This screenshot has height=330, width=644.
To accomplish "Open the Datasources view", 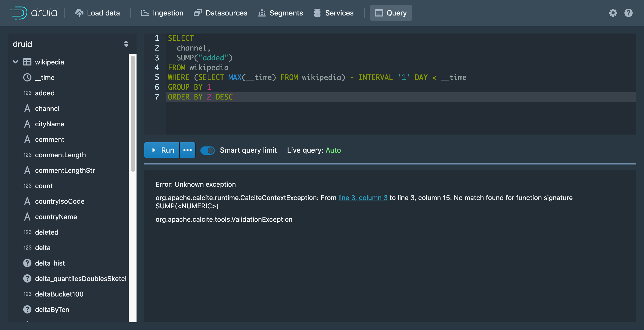I will (221, 13).
